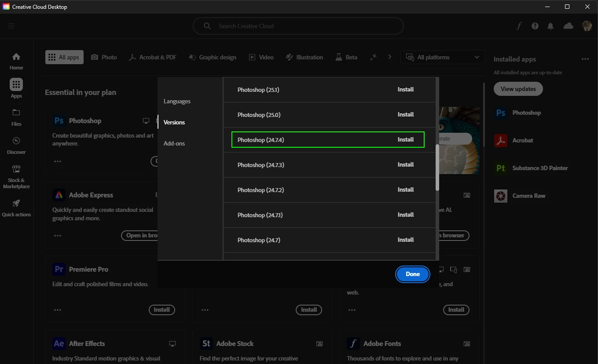Install Photoshop (24.7.1)
The height and width of the screenshot is (364, 598).
click(x=406, y=215)
